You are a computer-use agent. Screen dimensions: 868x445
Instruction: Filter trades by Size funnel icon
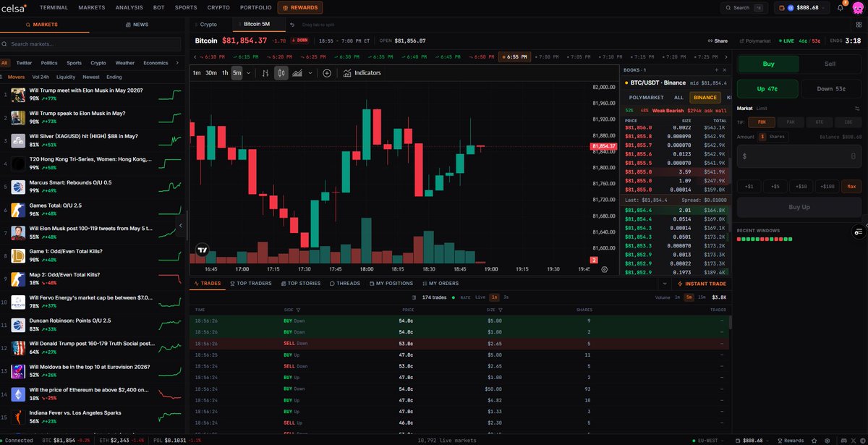tap(499, 310)
